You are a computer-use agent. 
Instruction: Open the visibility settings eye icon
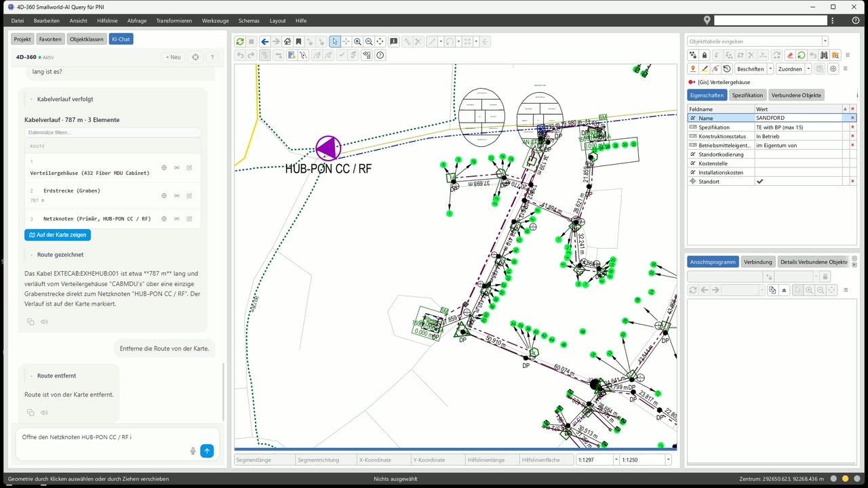click(367, 55)
